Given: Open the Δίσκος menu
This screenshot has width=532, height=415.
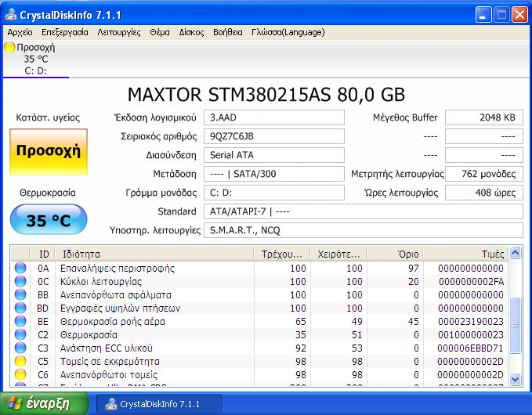Looking at the screenshot, I should click(x=191, y=32).
